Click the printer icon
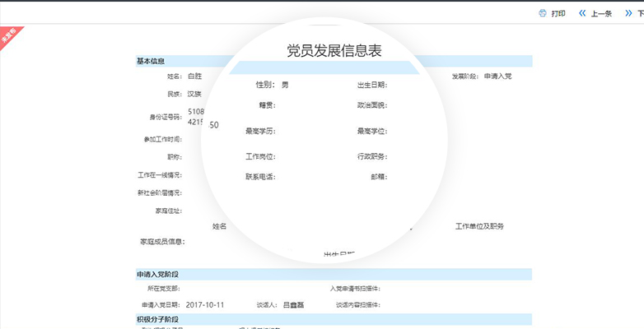Image resolution: width=644 pixels, height=329 pixels. [543, 13]
